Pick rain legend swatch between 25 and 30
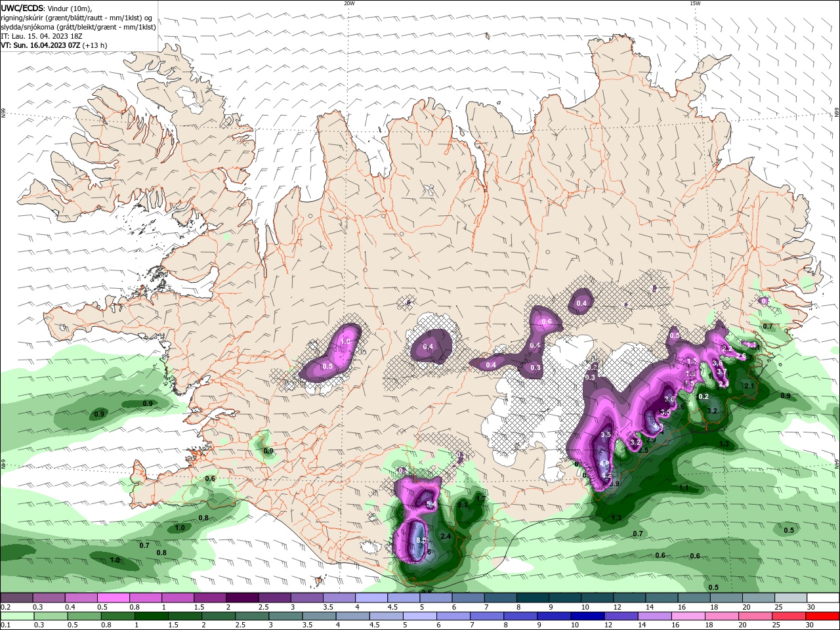The height and width of the screenshot is (630, 840). (x=789, y=616)
